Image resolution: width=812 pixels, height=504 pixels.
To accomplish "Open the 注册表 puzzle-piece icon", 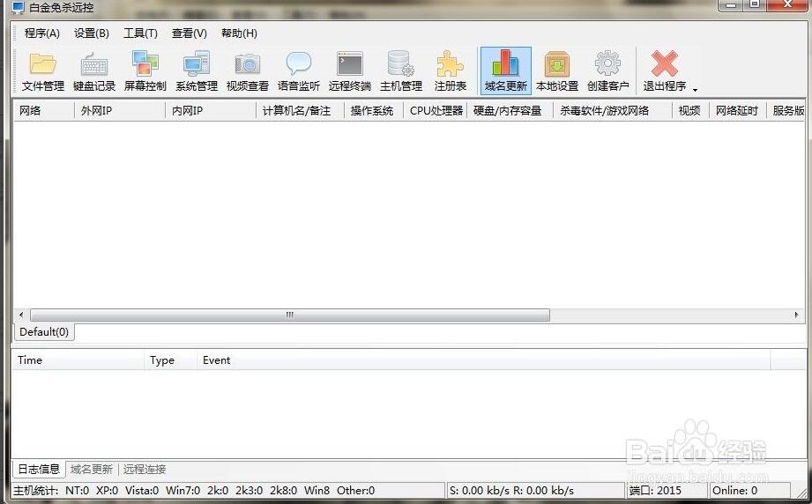I will click(450, 71).
